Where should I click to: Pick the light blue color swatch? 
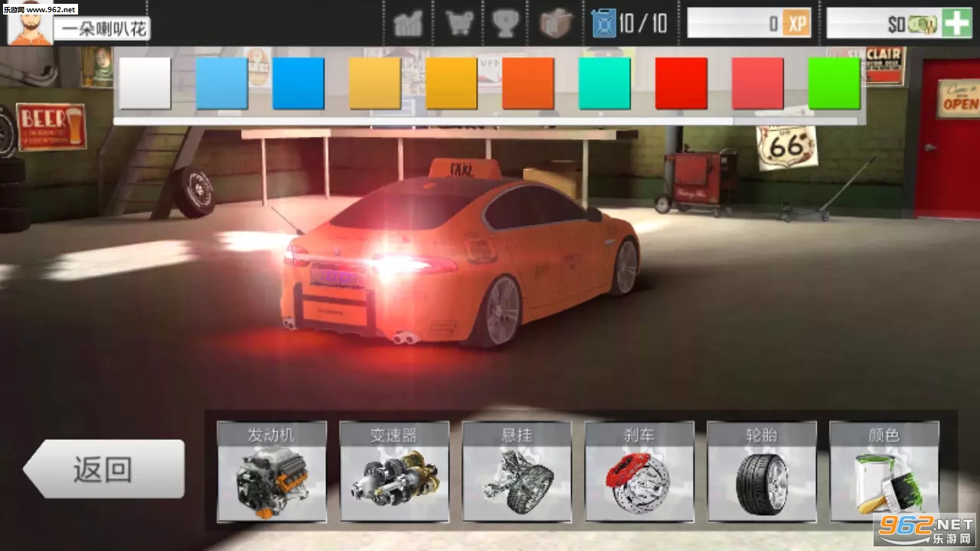point(222,83)
